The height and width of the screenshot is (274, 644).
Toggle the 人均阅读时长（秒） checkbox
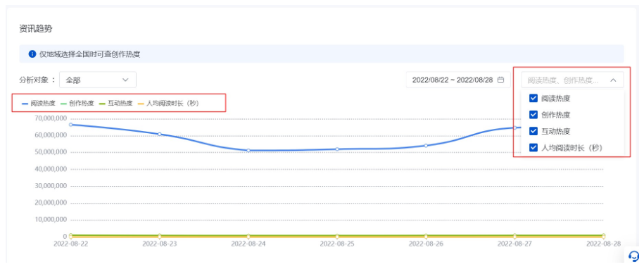click(x=533, y=147)
